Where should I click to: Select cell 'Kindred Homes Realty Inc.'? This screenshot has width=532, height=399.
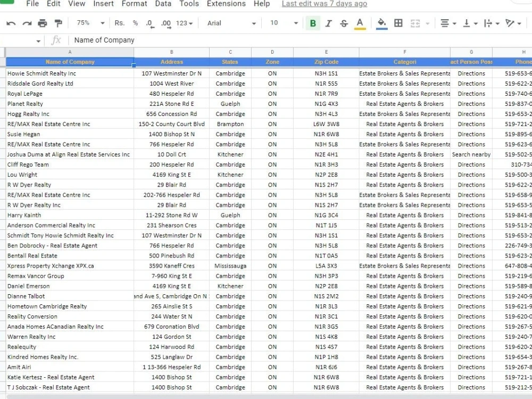70,358
